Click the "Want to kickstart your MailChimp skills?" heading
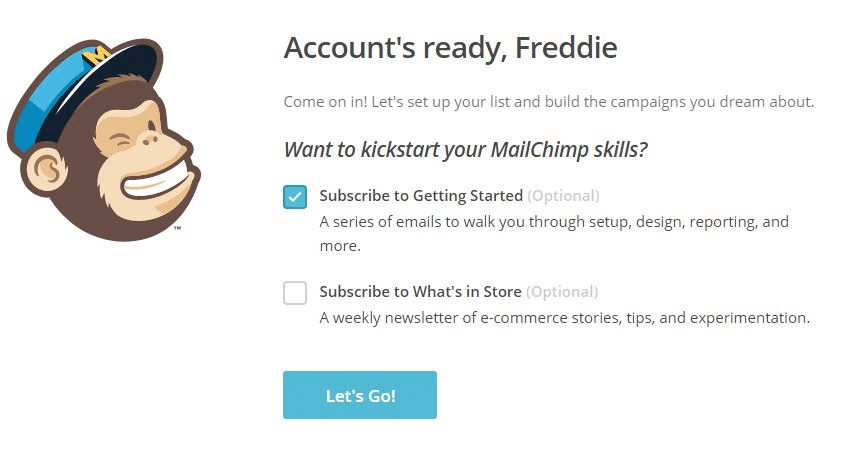Image resolution: width=858 pixels, height=450 pixels. point(466,150)
